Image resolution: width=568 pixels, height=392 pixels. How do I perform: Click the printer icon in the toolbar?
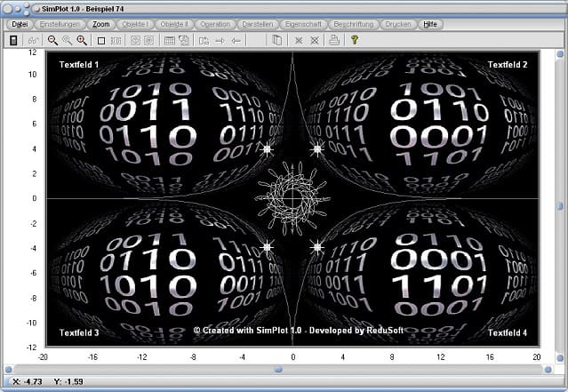334,40
